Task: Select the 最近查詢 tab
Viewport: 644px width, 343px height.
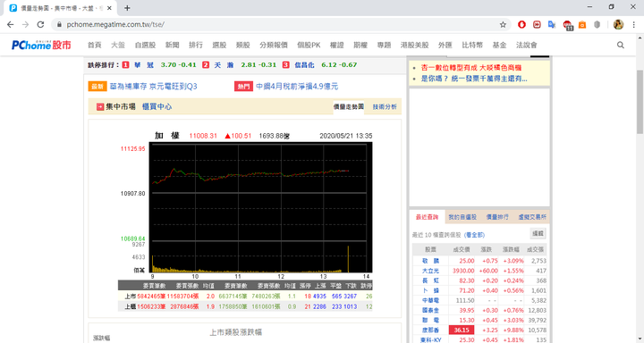Action: pyautogui.click(x=428, y=217)
